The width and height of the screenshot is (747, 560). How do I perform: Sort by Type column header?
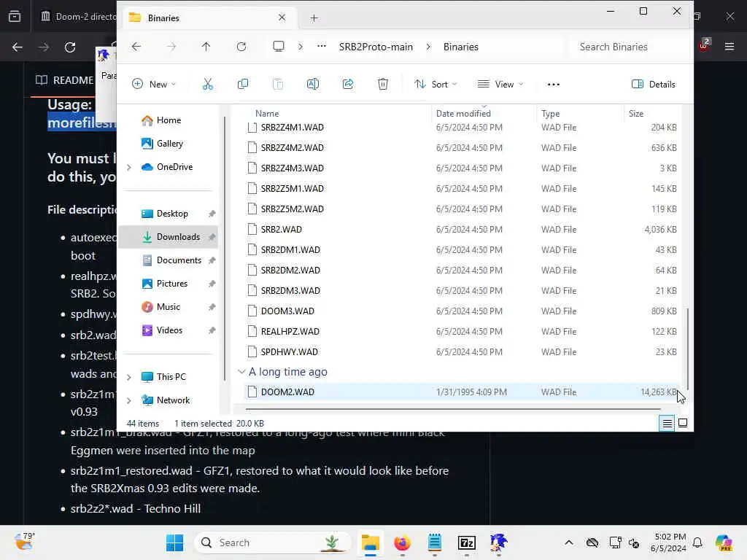[550, 113]
